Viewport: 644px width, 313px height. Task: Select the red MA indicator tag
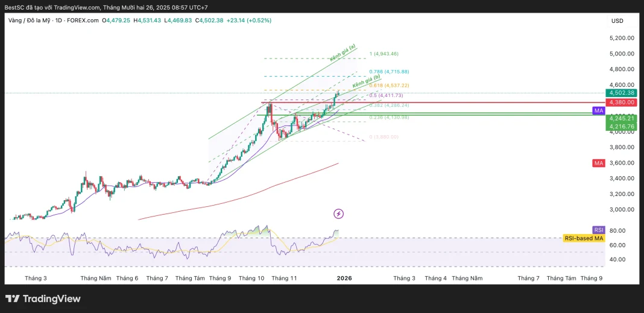coord(598,163)
